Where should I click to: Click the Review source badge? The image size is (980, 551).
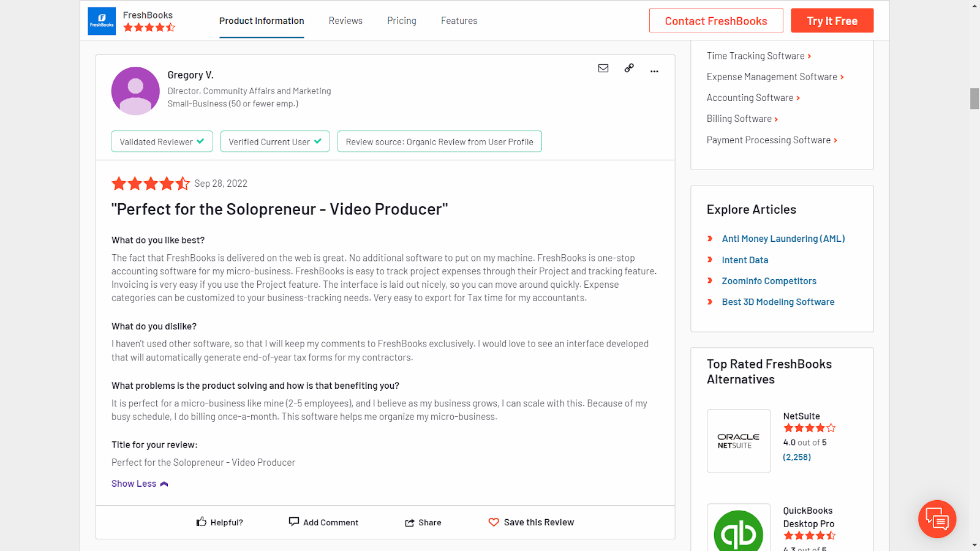click(440, 141)
